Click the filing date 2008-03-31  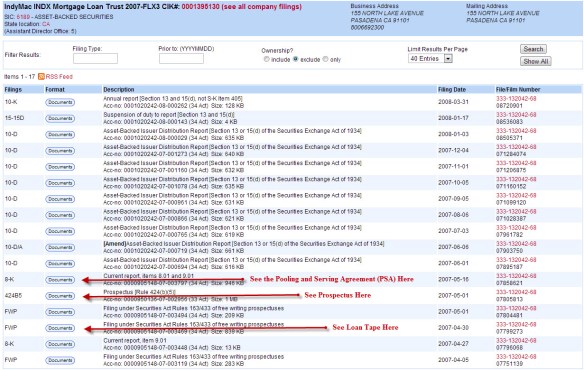tap(453, 102)
